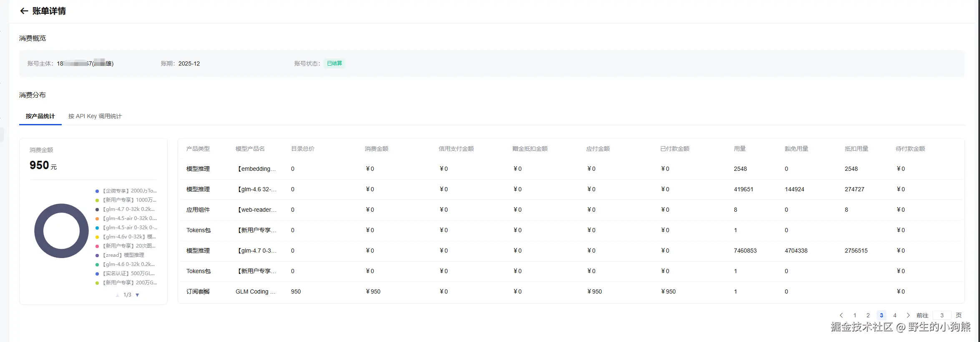
Task: Click usage value 419651
Action: coord(744,189)
